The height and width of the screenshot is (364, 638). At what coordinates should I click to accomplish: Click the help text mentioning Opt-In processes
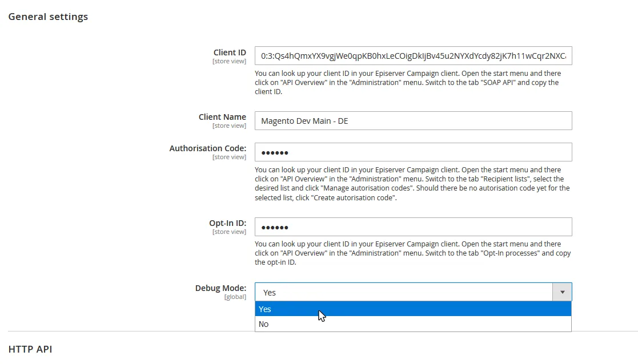click(413, 253)
